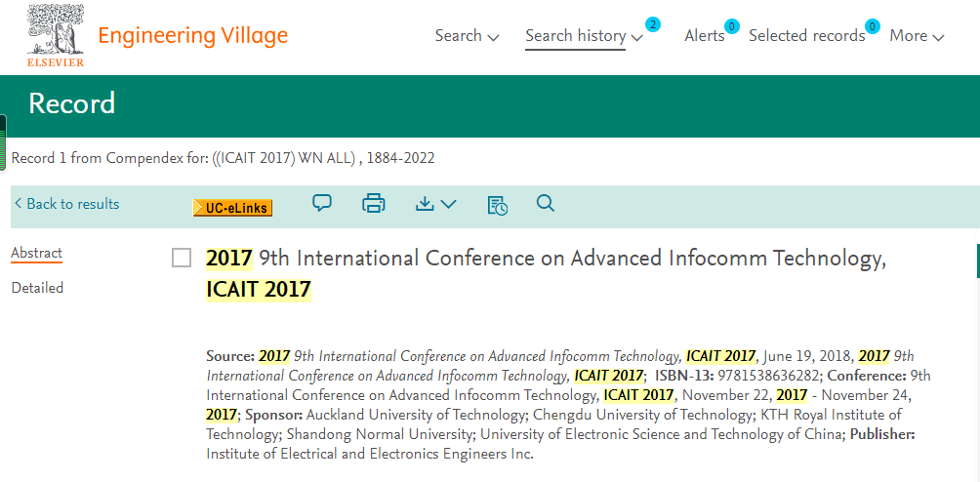Open the Alerts page
Image resolution: width=980 pixels, height=482 pixels.
[x=705, y=36]
